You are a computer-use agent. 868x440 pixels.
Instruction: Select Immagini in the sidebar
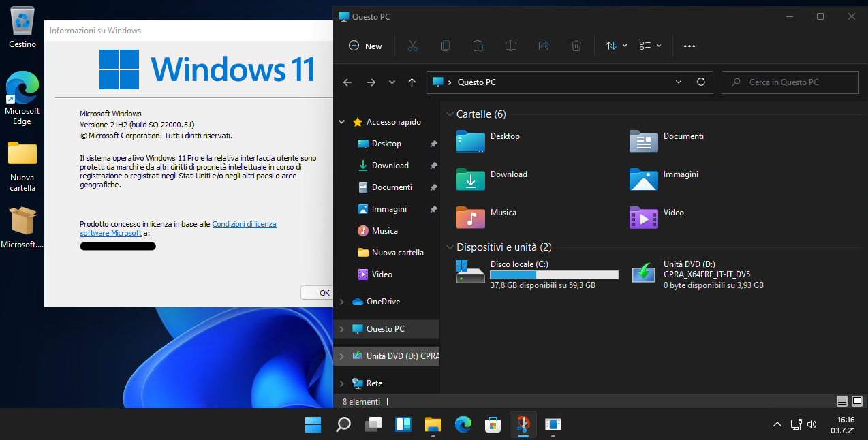(389, 209)
